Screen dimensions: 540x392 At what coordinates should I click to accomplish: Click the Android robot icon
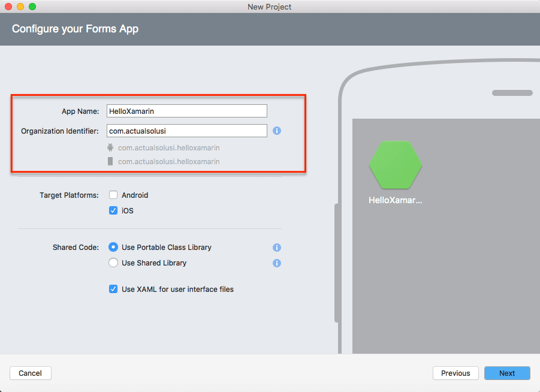click(x=110, y=147)
